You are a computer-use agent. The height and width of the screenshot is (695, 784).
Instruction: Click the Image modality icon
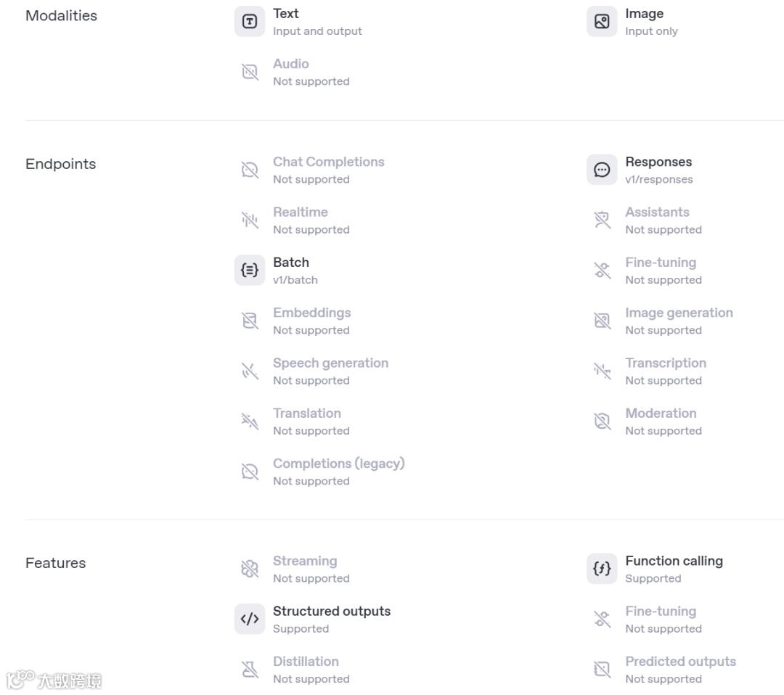[x=602, y=22]
